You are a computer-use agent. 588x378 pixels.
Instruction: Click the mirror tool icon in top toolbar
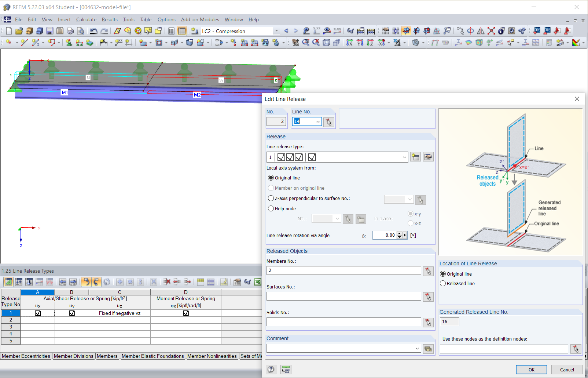481,31
